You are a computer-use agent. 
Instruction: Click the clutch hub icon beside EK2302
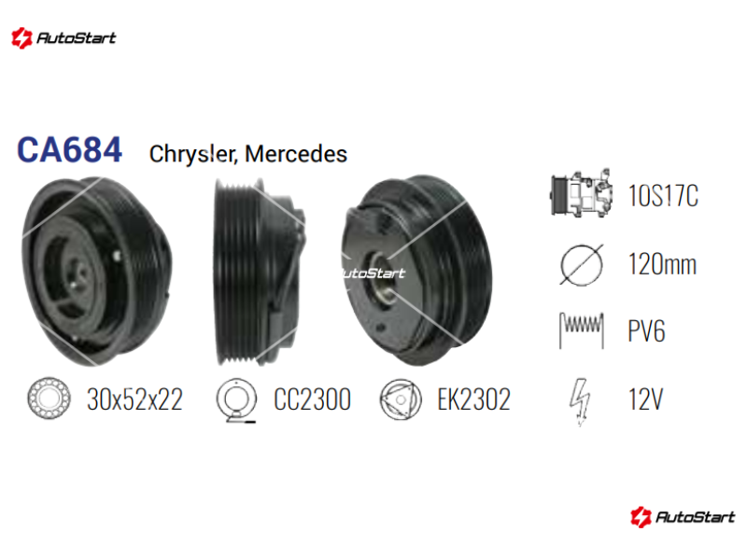[x=401, y=399]
